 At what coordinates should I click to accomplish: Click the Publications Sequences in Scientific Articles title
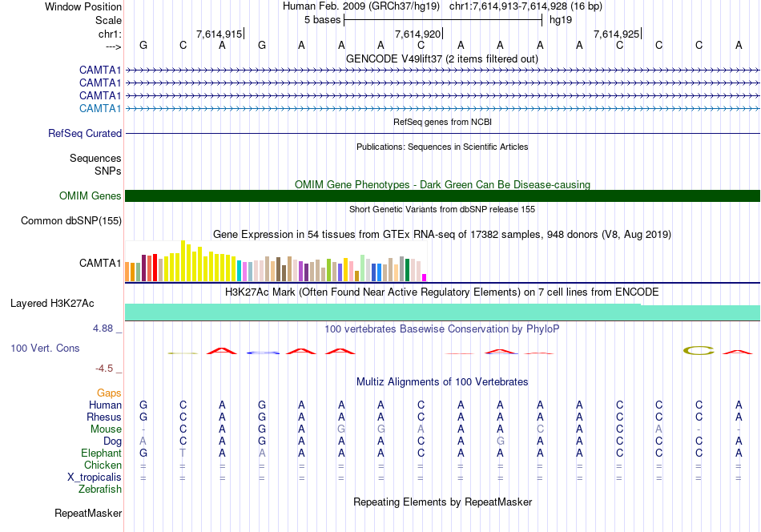pyautogui.click(x=442, y=147)
